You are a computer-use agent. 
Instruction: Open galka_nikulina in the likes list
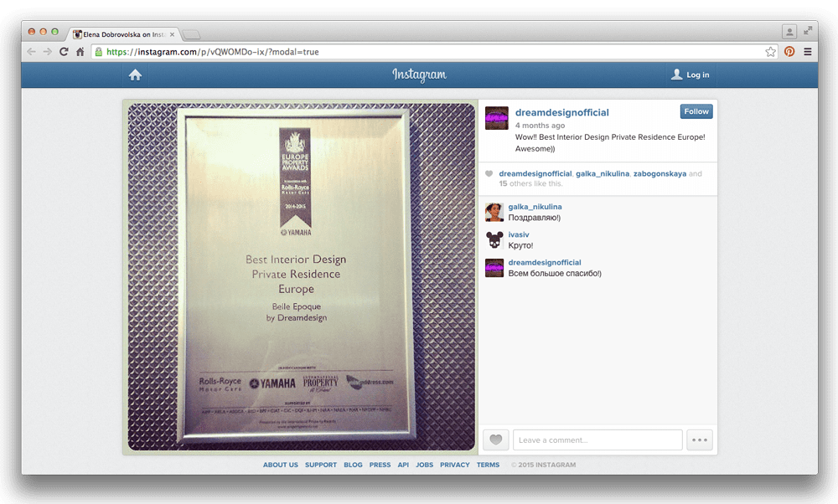[603, 173]
